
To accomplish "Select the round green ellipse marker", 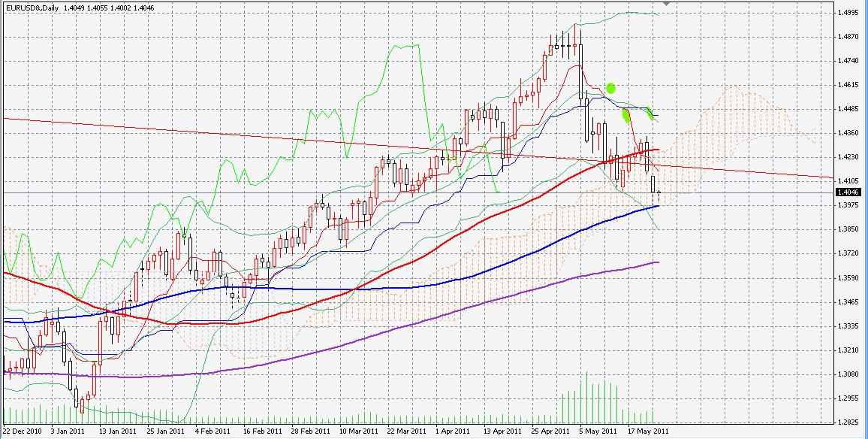I will click(611, 88).
